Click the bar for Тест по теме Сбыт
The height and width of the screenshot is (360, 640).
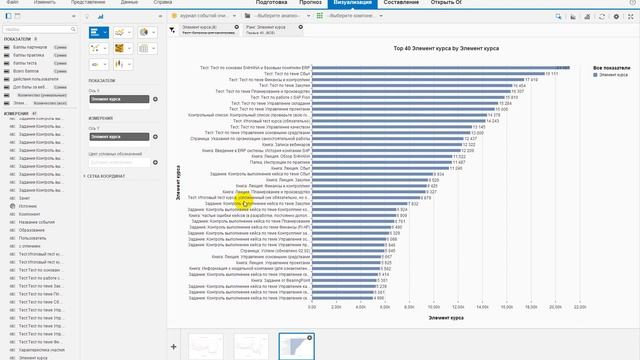428,74
